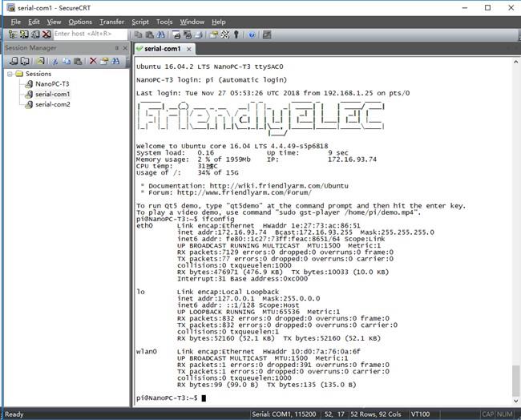Click terminal scrollbar up arrow

click(515, 62)
